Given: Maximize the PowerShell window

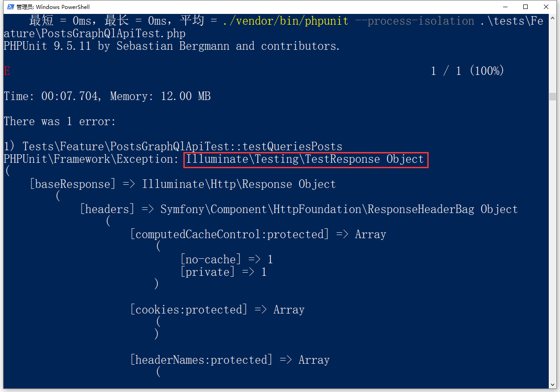Looking at the screenshot, I should pos(525,7).
